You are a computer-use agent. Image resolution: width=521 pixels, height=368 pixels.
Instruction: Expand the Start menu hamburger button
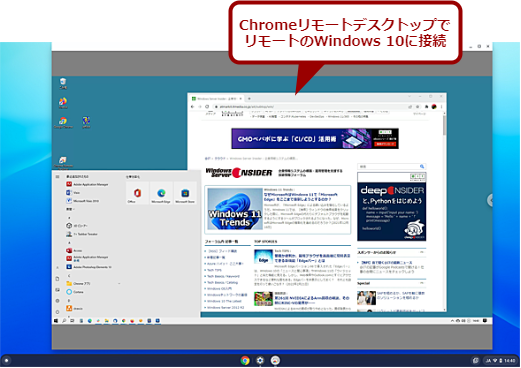pos(57,177)
